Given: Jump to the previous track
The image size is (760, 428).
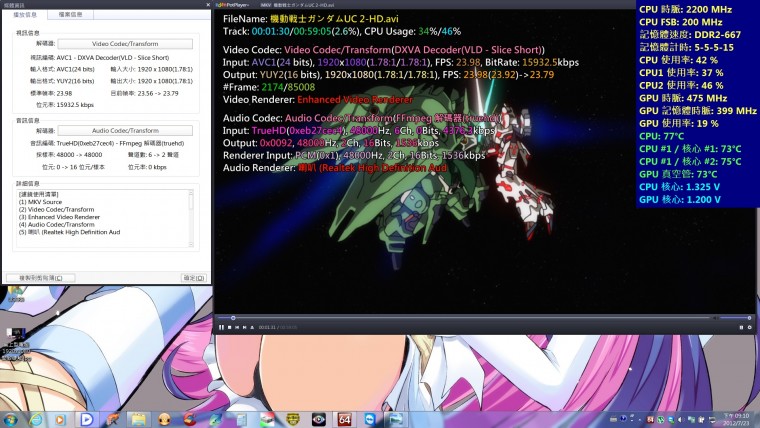Looking at the screenshot, I should pyautogui.click(x=237, y=327).
